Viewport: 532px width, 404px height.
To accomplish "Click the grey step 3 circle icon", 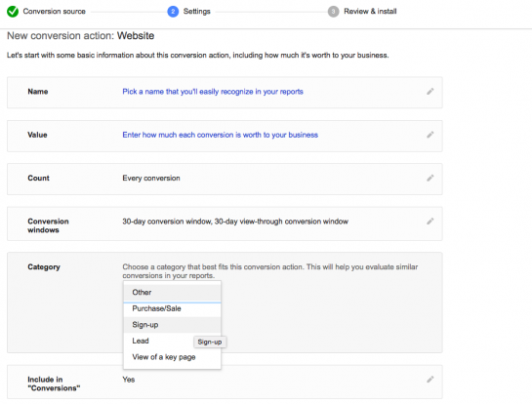I will (x=333, y=12).
